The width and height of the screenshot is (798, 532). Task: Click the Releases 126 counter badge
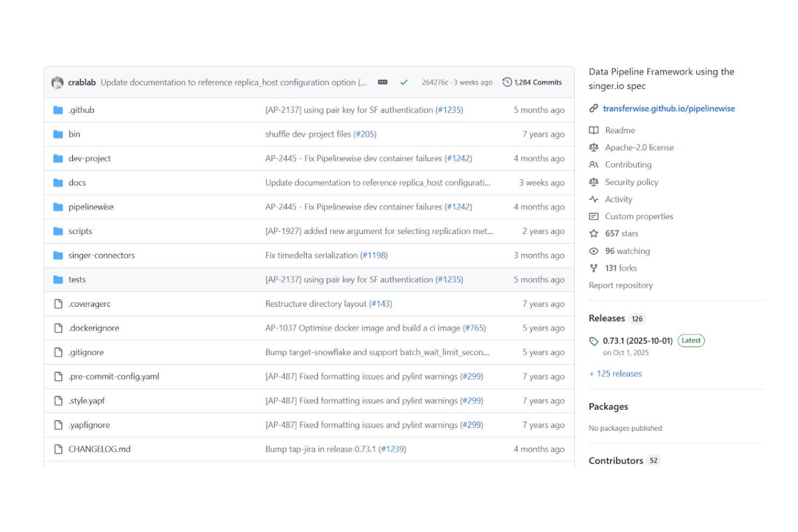point(637,319)
